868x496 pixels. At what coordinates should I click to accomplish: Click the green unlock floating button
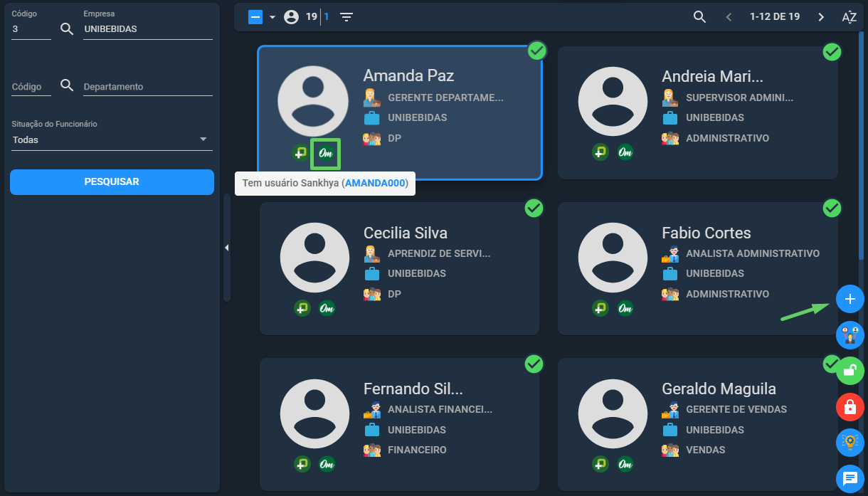point(850,371)
